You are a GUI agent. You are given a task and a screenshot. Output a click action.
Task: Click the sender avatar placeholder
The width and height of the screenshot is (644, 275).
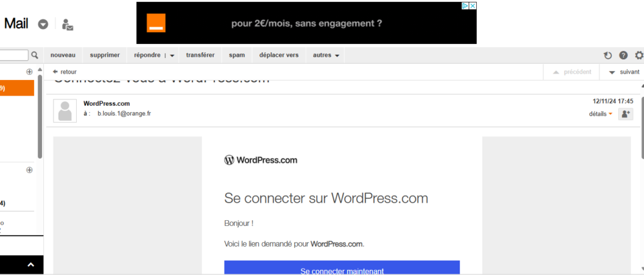(x=65, y=110)
